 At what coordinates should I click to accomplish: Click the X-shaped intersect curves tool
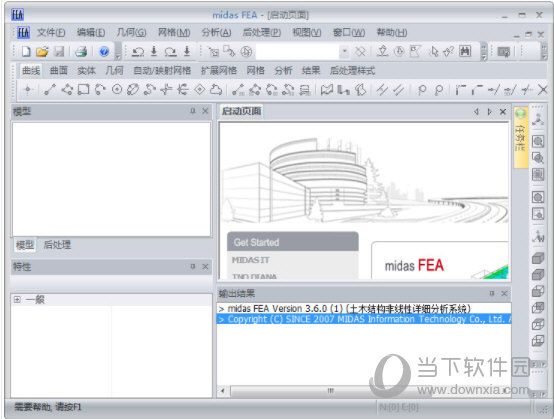tap(543, 90)
